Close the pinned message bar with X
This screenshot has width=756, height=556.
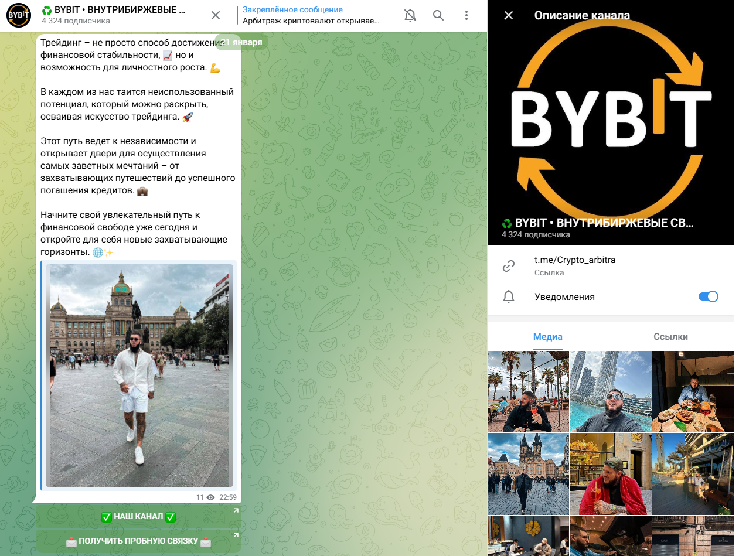pyautogui.click(x=216, y=15)
